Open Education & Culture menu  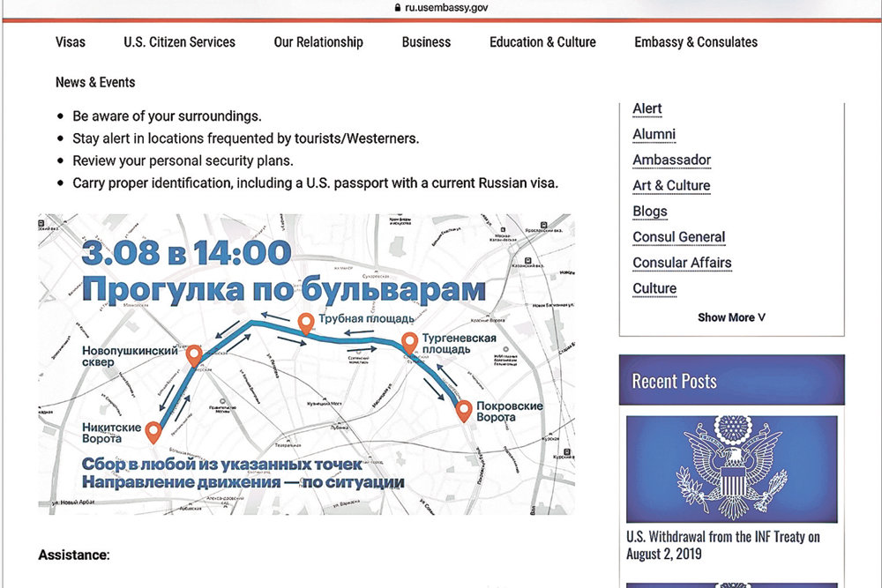[x=542, y=42]
